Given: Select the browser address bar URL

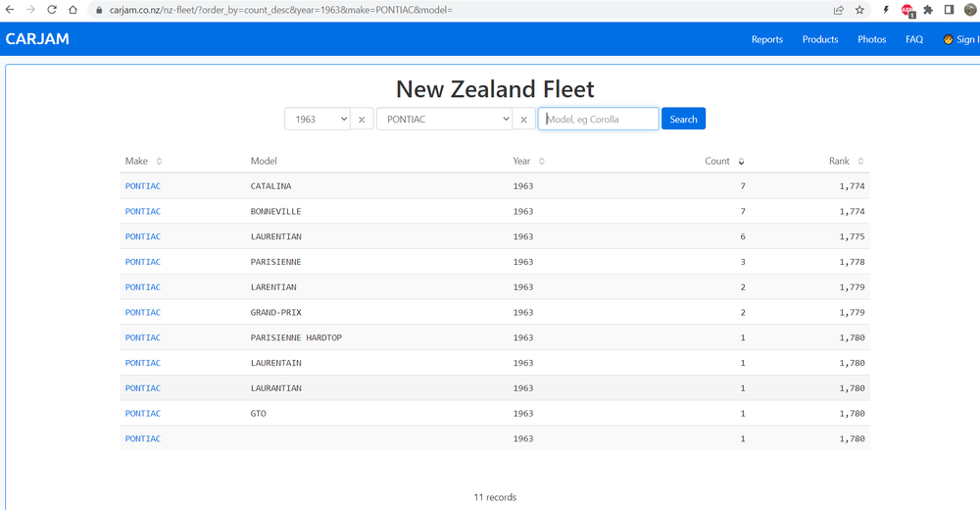Looking at the screenshot, I should coord(280,10).
